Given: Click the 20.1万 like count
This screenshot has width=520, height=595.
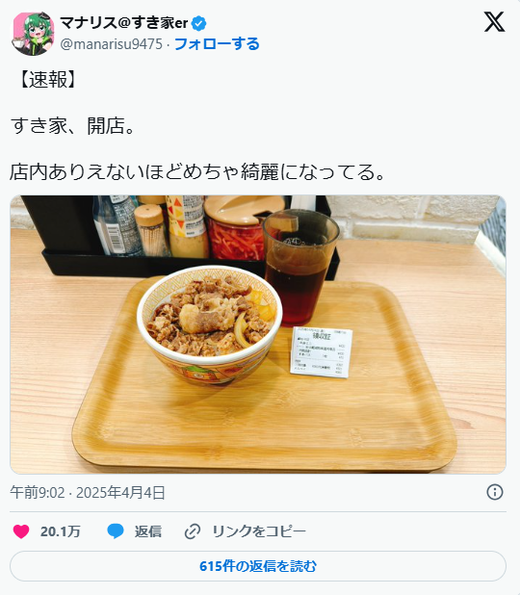Looking at the screenshot, I should click(x=60, y=531).
